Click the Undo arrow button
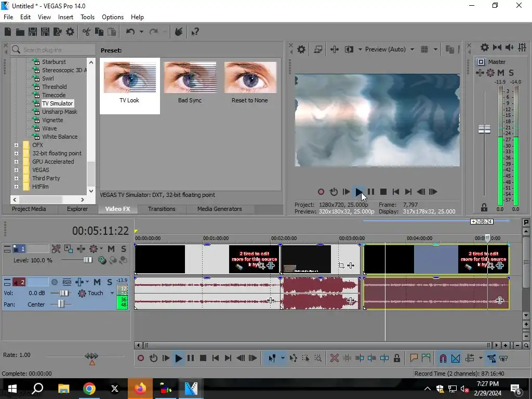 click(130, 32)
